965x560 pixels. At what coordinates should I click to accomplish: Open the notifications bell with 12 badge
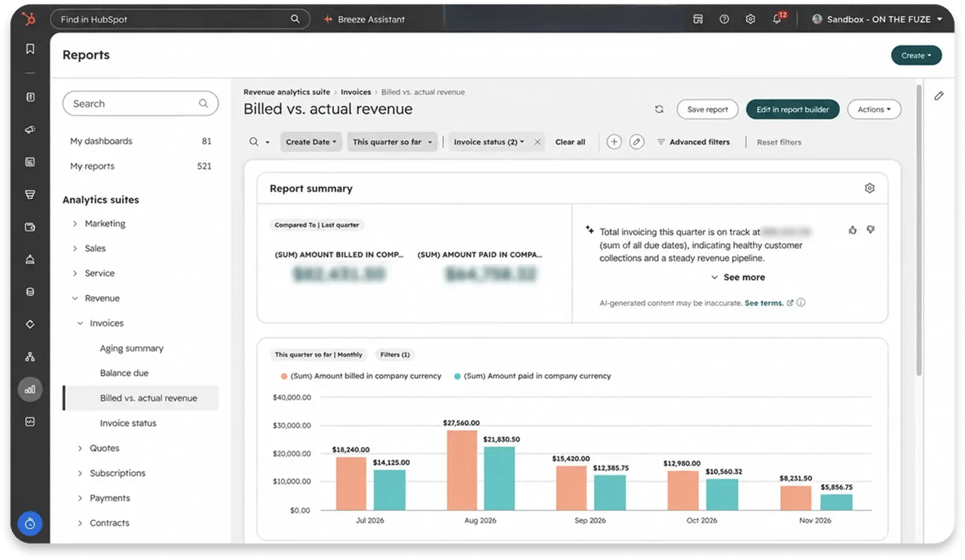(777, 19)
